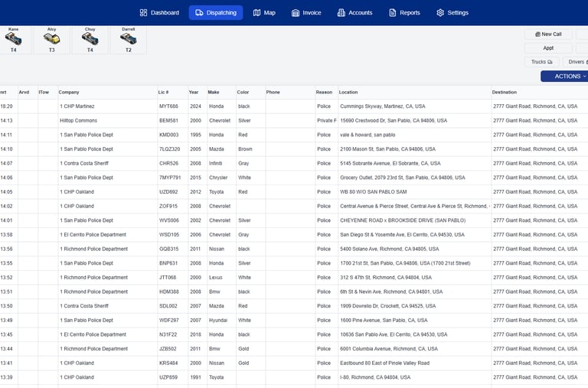This screenshot has width=588, height=388.
Task: Click license plate ZOF915
Action: (x=168, y=206)
